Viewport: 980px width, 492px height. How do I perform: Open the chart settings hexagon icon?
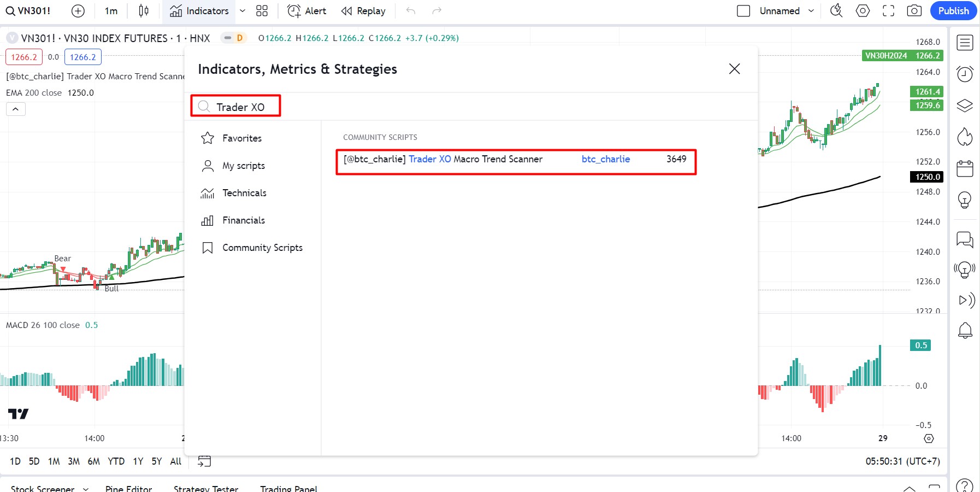tap(863, 11)
